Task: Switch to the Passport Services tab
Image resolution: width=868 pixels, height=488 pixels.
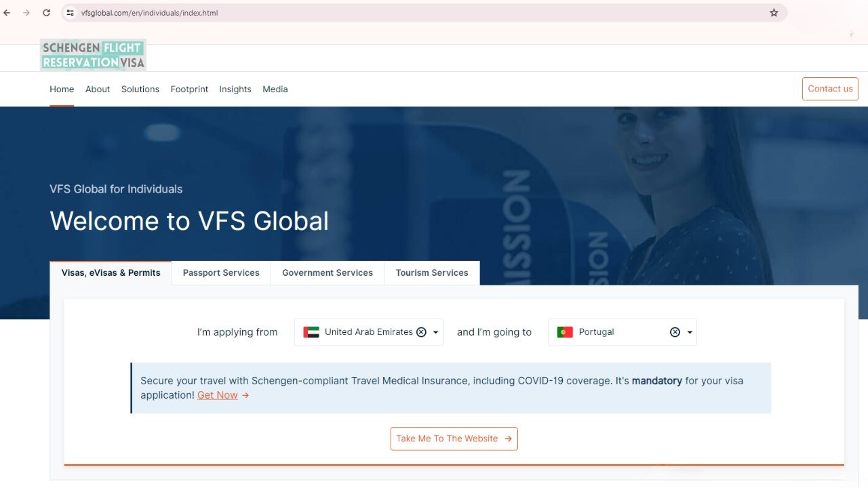Action: click(x=221, y=272)
